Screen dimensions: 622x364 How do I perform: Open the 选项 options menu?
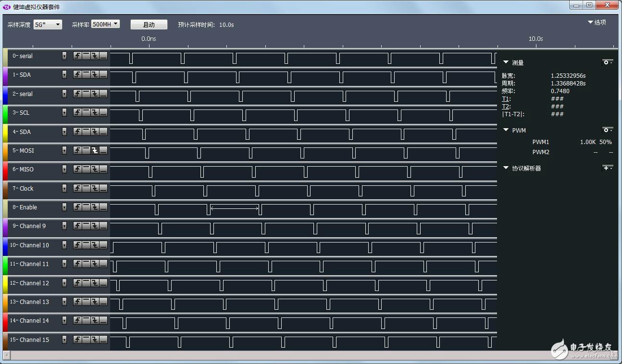(x=597, y=22)
